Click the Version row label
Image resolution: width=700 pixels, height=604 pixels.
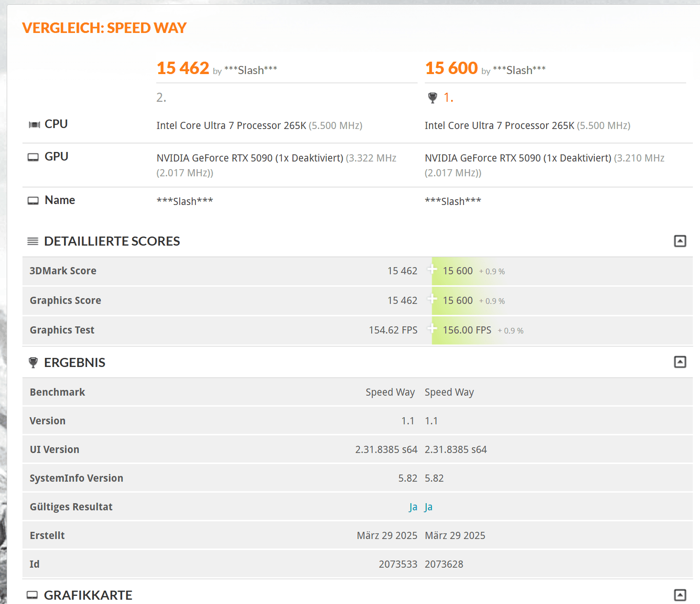point(48,421)
